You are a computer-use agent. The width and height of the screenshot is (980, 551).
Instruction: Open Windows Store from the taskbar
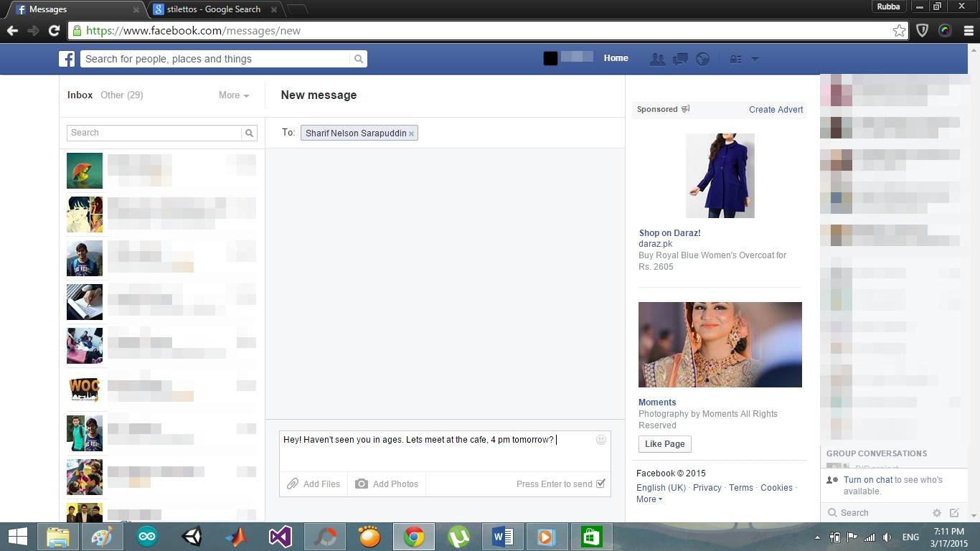(x=592, y=537)
